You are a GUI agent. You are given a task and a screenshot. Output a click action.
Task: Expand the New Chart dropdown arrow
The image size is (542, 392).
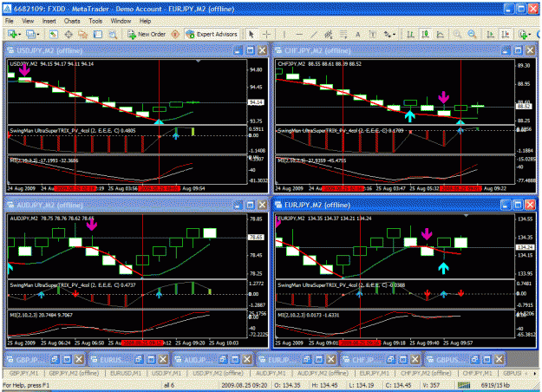click(x=19, y=35)
